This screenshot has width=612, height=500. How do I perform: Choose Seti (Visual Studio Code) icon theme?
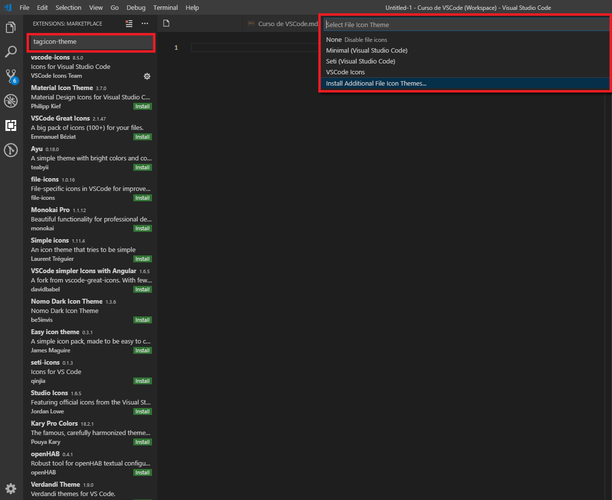pyautogui.click(x=465, y=61)
